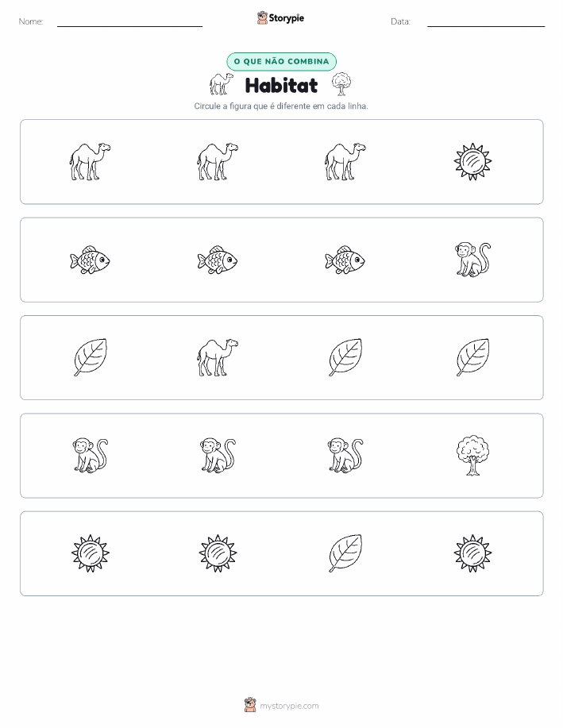The image size is (563, 728).
Task: Click the tree icon beside the Habitat title
Action: [x=341, y=84]
